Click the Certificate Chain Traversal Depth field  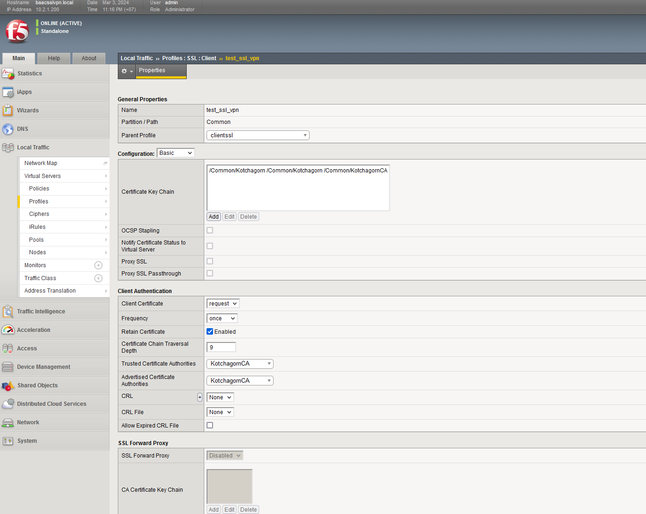coord(221,347)
